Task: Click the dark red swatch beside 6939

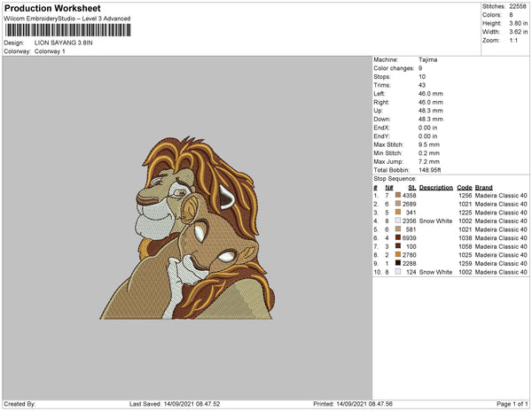Action: 398,237
